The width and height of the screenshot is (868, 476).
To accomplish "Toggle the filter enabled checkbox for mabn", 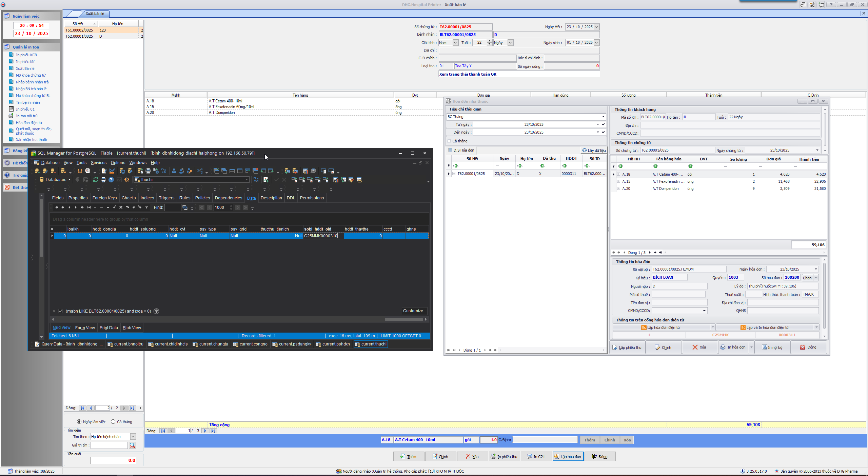I will click(61, 311).
